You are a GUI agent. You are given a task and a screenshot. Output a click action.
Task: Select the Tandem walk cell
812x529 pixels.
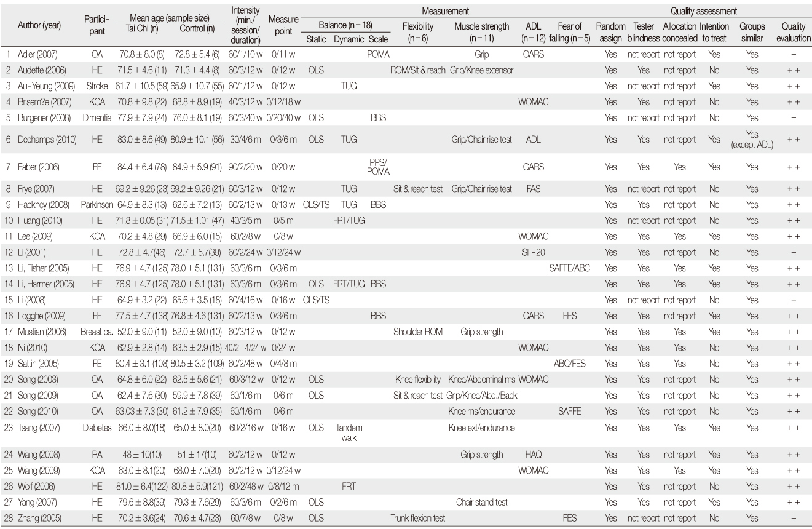[349, 433]
